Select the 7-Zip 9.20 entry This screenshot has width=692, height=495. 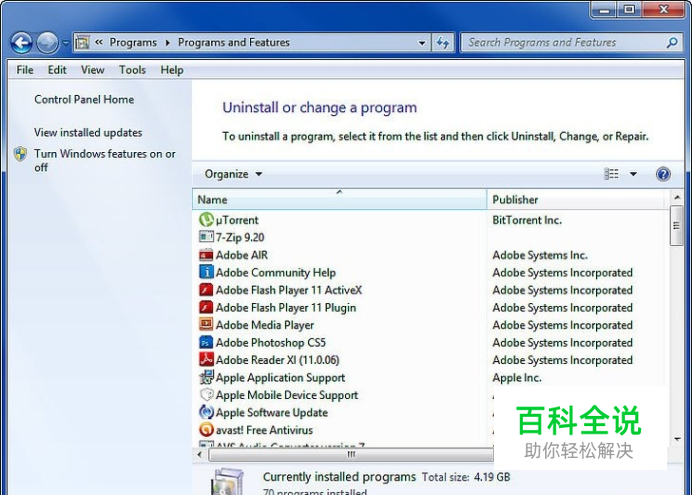[x=240, y=237]
